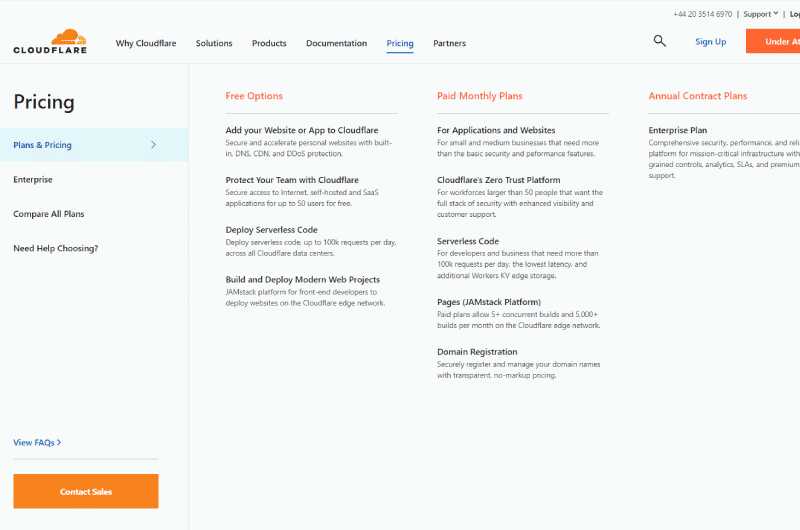Screen dimensions: 800x530
Task: Click the Pricing panel title
Action: pyautogui.click(x=44, y=102)
